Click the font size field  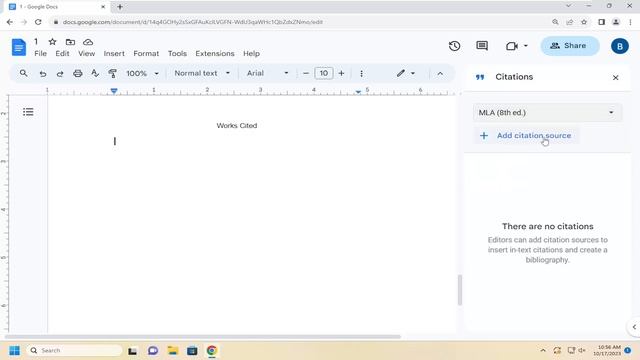324,73
